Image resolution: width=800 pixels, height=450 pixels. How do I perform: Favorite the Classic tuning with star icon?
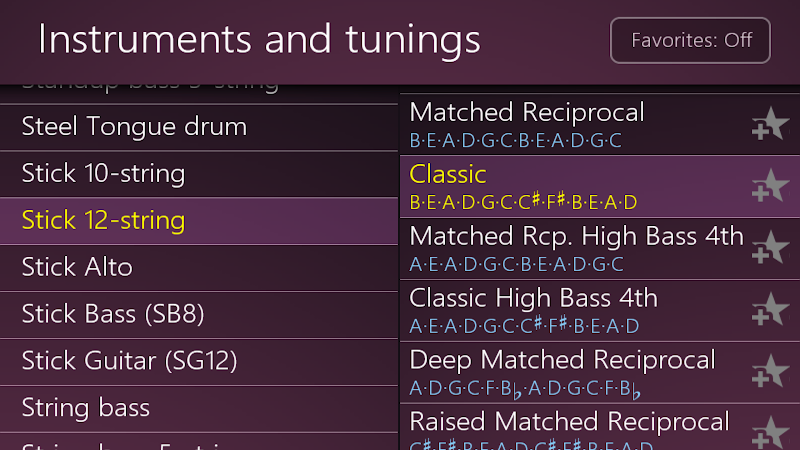coord(770,186)
